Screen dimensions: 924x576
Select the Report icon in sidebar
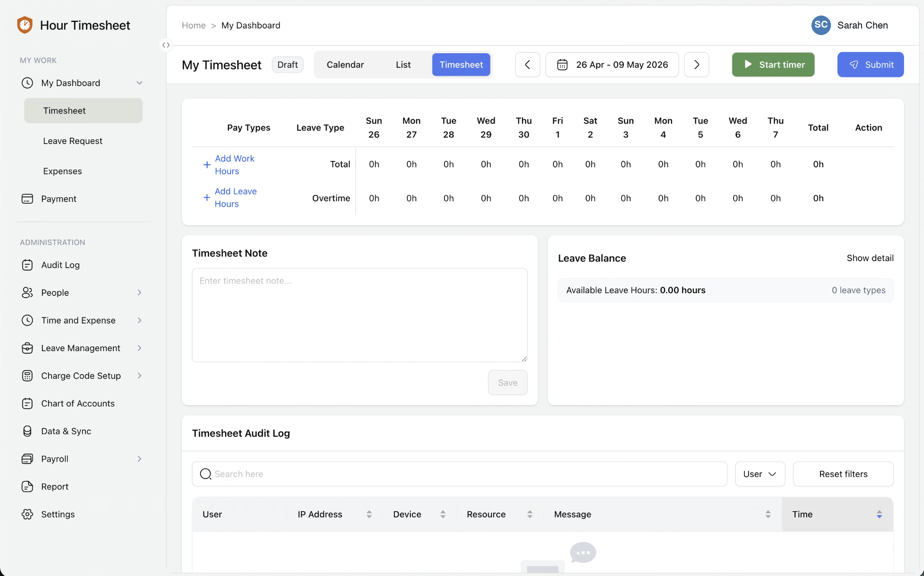click(28, 486)
